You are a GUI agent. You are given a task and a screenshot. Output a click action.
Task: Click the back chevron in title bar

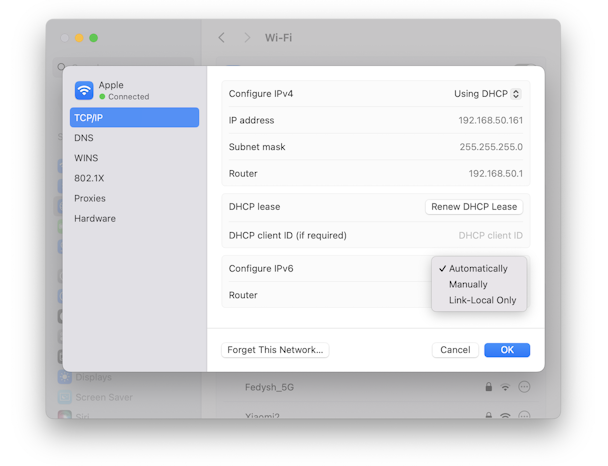[222, 38]
